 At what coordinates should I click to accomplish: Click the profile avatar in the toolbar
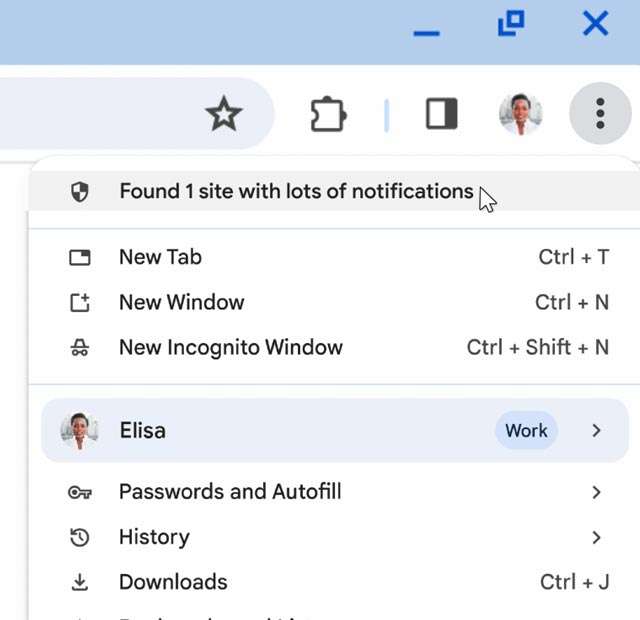(520, 114)
